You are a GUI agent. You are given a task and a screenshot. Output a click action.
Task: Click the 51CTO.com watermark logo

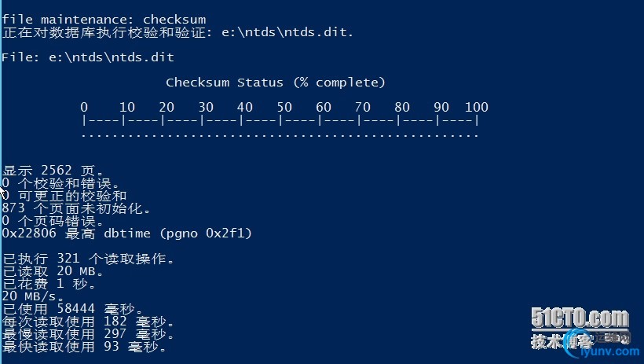coord(580,318)
